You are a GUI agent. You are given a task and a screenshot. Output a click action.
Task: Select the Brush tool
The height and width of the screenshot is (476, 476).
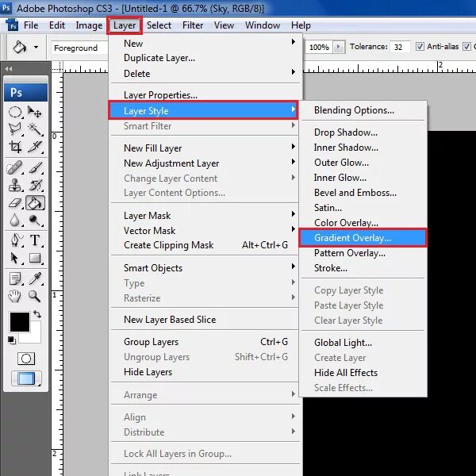(35, 167)
